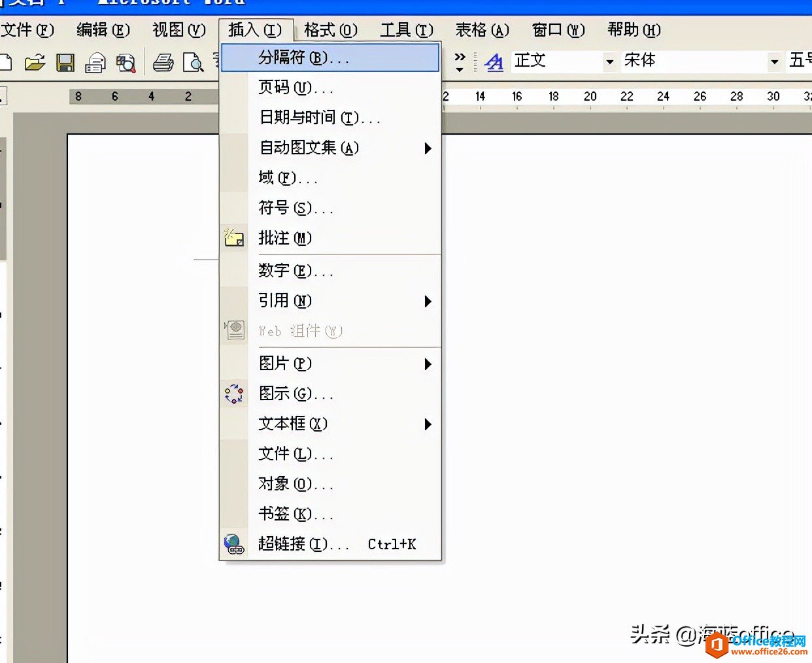Choose 图示(G)... menu entry
This screenshot has height=663, width=812.
coord(330,394)
